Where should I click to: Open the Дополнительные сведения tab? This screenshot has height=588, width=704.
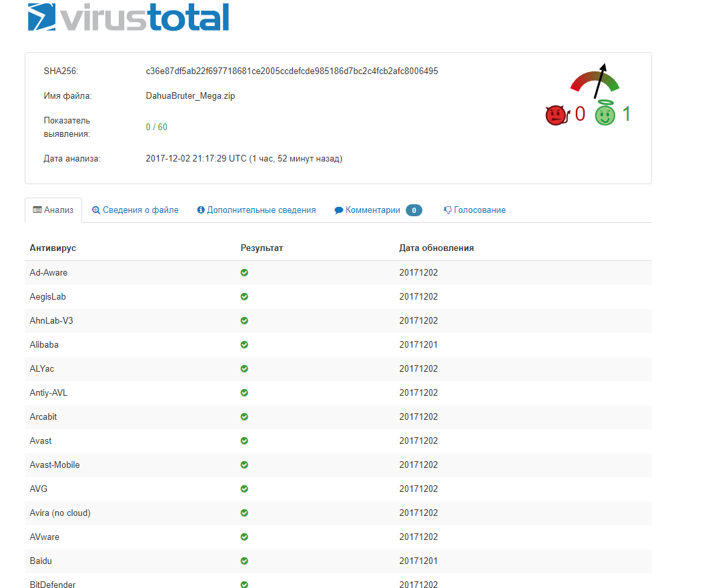click(256, 210)
